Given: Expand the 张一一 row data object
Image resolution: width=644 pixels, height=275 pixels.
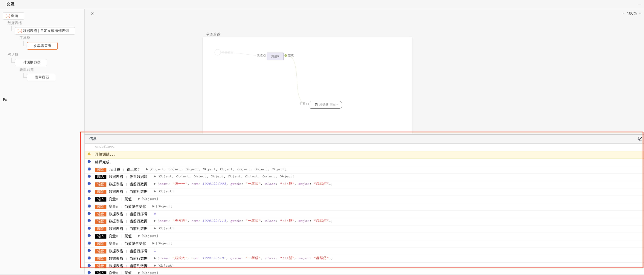Looking at the screenshot, I should (155, 184).
